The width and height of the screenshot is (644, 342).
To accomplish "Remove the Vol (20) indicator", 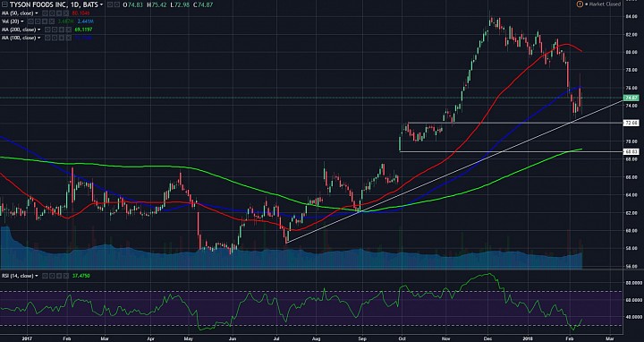I will click(x=51, y=21).
